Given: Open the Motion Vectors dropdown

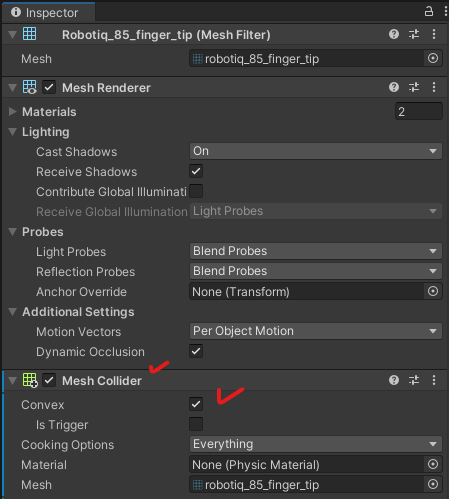Looking at the screenshot, I should pos(316,331).
